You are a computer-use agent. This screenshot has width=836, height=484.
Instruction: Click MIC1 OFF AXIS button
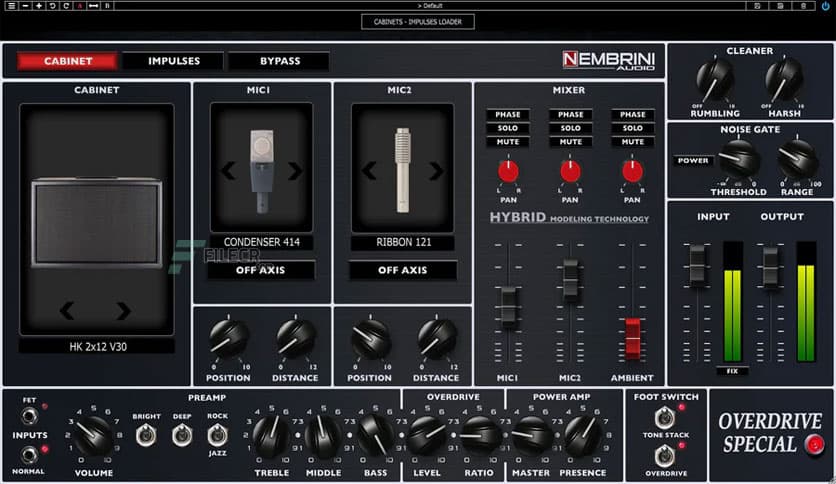point(261,270)
